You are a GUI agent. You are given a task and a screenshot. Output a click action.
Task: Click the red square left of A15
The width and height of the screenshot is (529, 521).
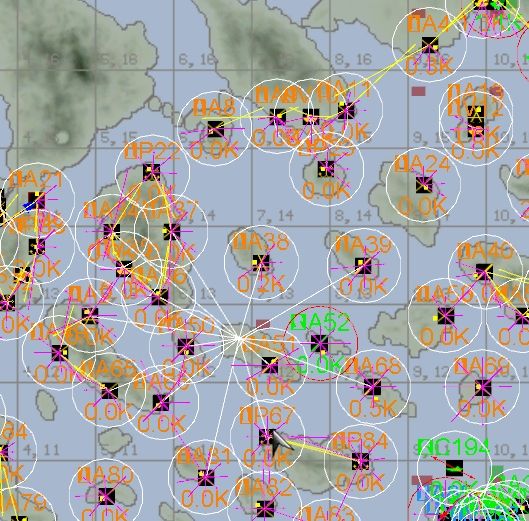pyautogui.click(x=418, y=91)
